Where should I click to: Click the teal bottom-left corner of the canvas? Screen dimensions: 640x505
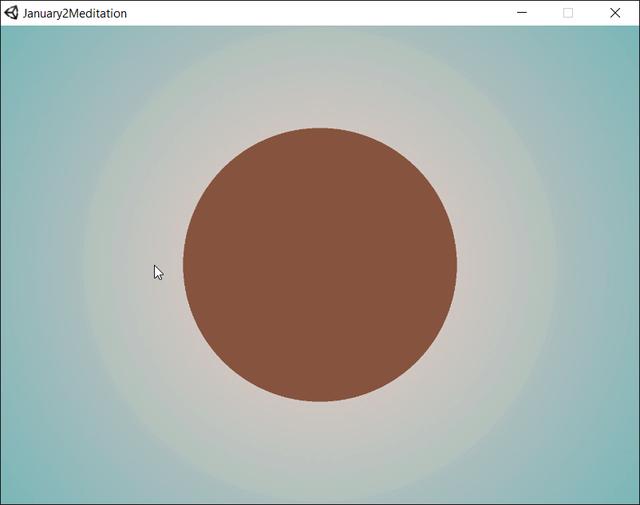point(12,493)
